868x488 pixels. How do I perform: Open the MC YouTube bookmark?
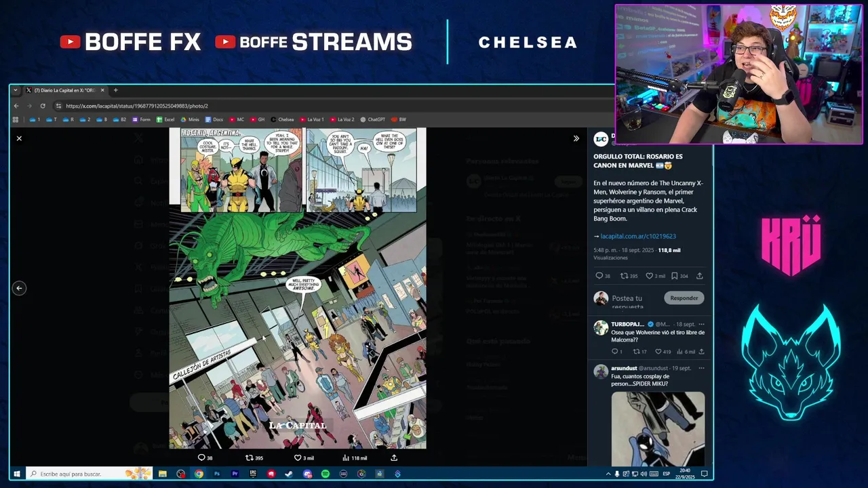coord(237,119)
